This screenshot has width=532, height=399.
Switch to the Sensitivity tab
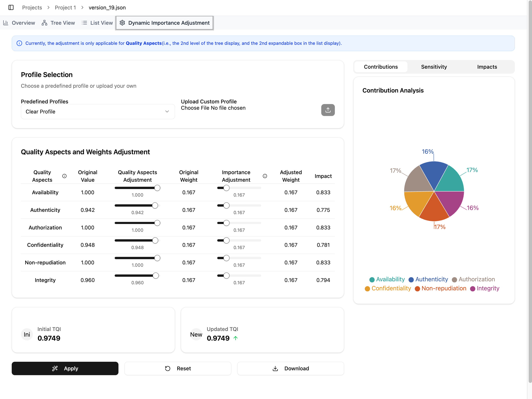click(434, 67)
